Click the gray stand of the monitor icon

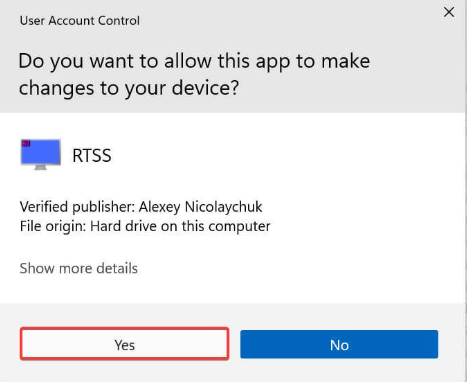[x=41, y=167]
